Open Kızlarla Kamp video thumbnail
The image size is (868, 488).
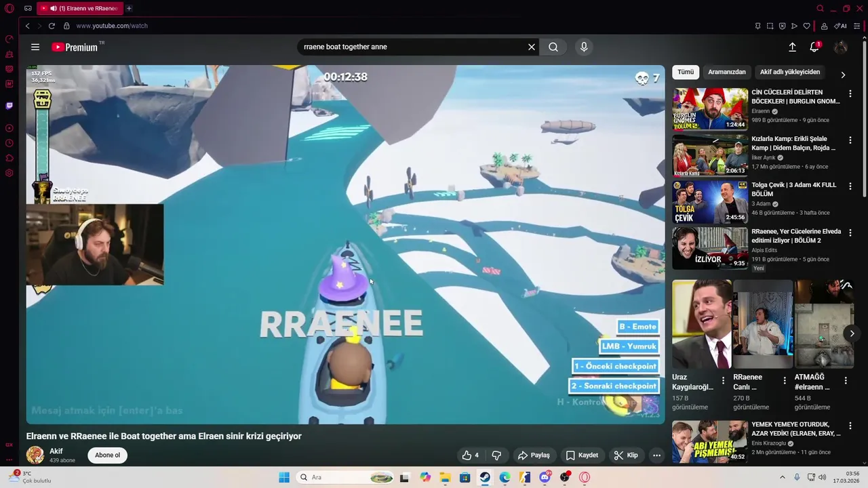(x=710, y=155)
